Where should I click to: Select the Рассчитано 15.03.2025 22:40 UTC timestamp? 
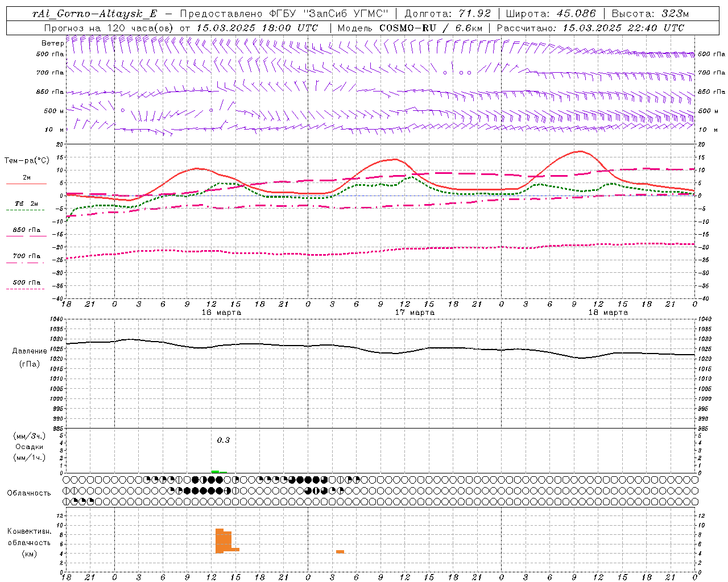pos(590,28)
